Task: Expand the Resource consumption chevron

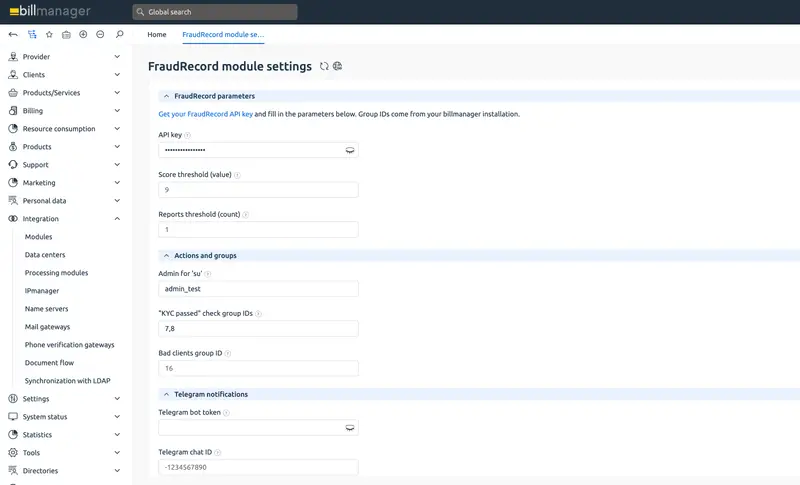Action: (117, 129)
